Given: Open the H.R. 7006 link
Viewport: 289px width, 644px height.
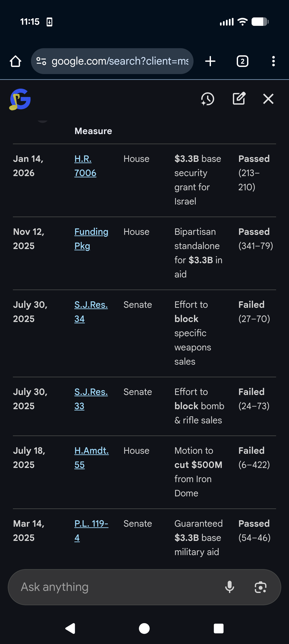Looking at the screenshot, I should click(85, 166).
